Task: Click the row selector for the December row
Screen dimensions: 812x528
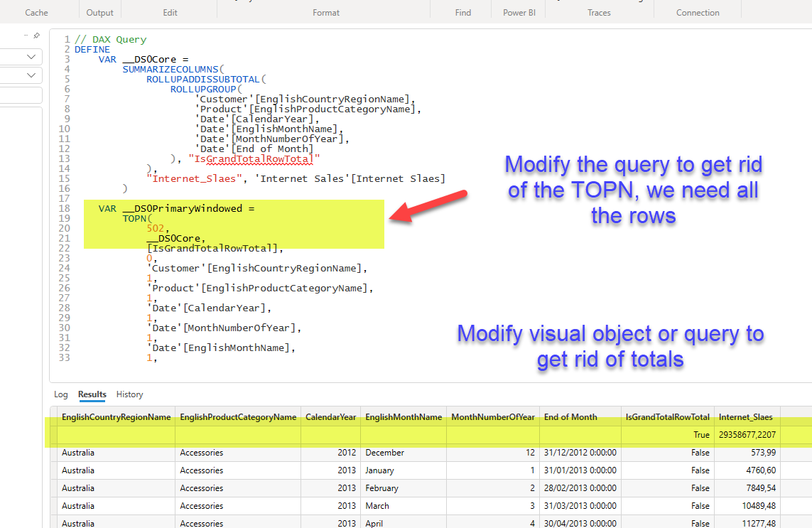Action: 54,453
